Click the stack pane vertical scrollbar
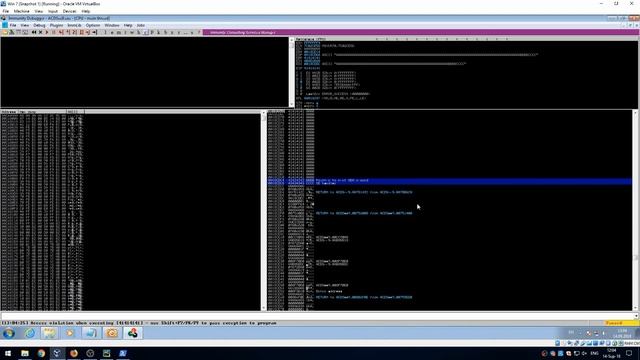The width and height of the screenshot is (640, 360). [635, 210]
